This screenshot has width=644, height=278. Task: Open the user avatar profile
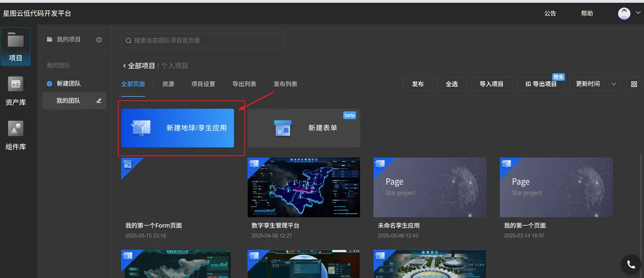click(x=624, y=13)
